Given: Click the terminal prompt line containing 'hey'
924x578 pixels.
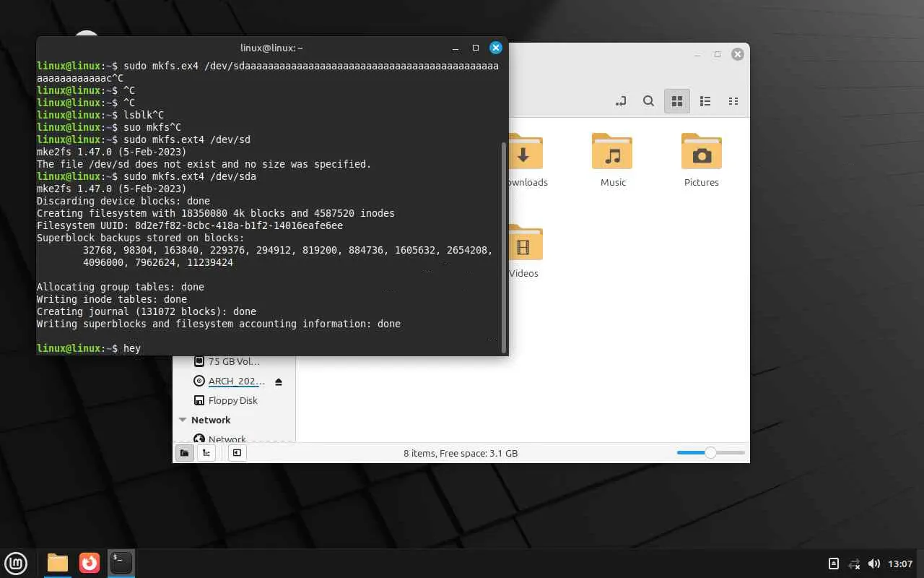Looking at the screenshot, I should point(89,348).
